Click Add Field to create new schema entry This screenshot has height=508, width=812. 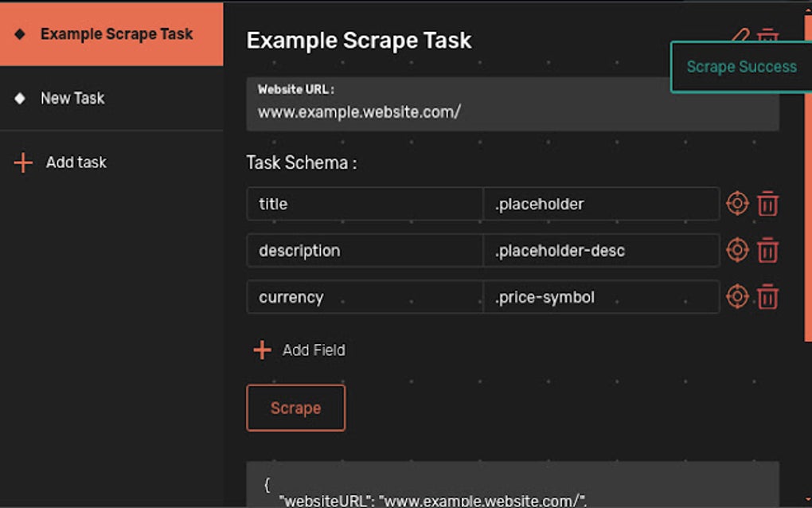pos(298,350)
